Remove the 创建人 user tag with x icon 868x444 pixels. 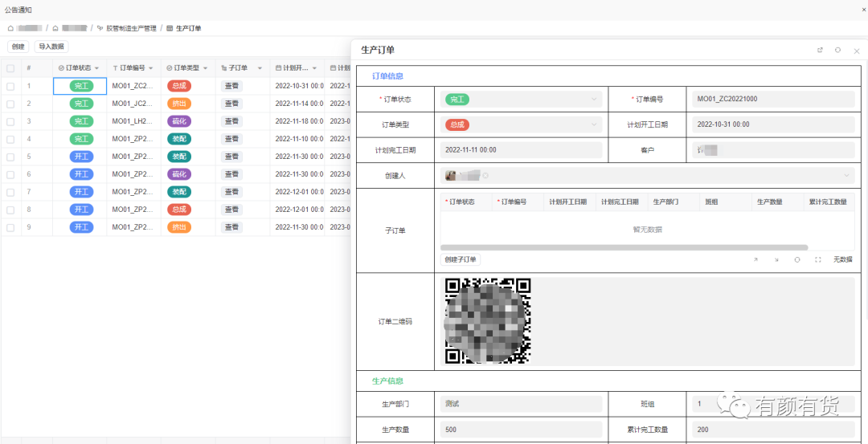(485, 176)
